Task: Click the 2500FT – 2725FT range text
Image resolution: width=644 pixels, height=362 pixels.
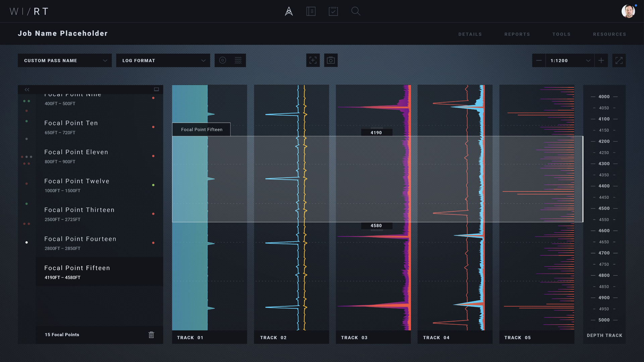Action: pos(62,220)
